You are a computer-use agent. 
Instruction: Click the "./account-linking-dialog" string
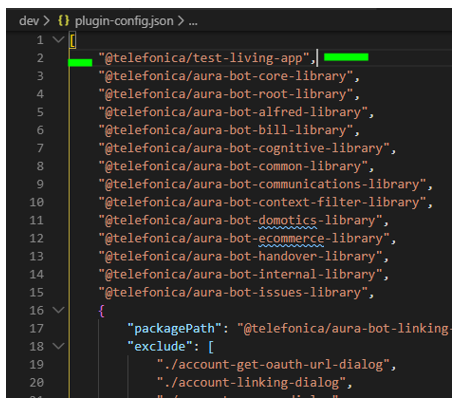coord(251,382)
